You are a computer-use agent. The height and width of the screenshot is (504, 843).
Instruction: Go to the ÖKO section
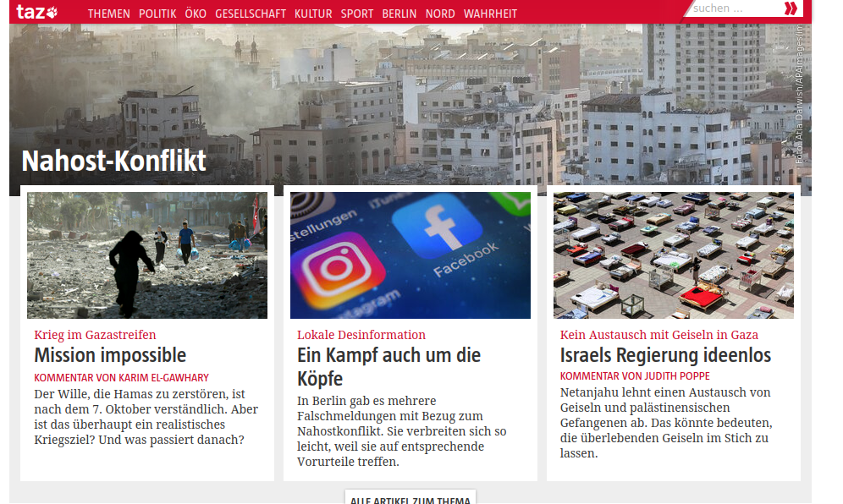[x=196, y=14]
